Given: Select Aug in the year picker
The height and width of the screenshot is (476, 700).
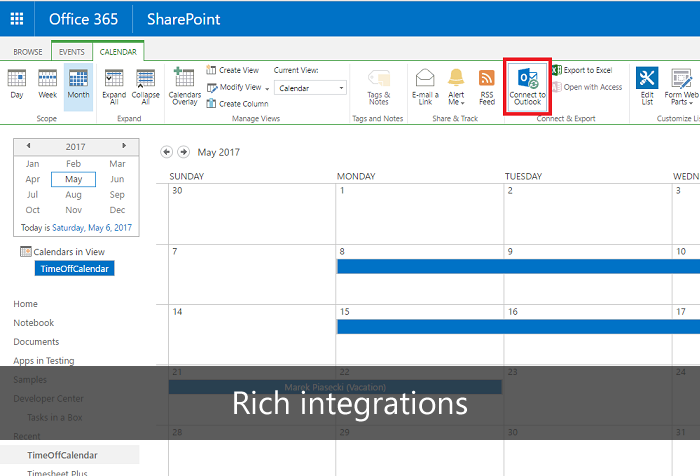Looking at the screenshot, I should [73, 195].
